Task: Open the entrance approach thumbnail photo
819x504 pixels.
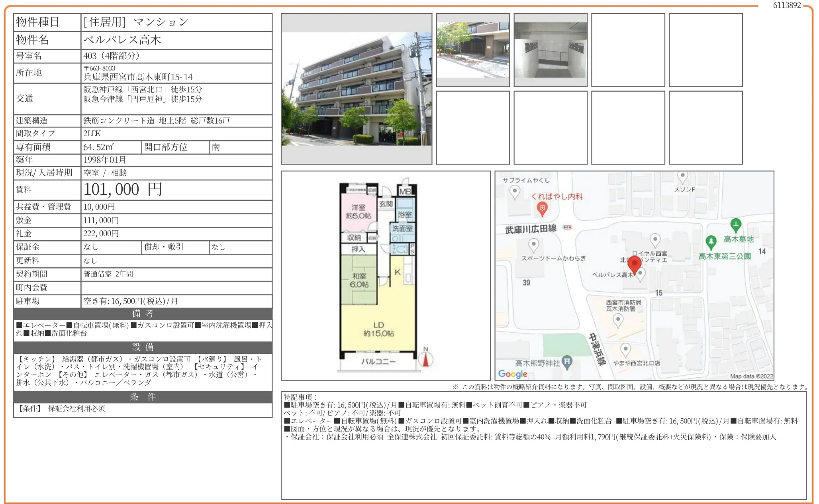Action: click(473, 50)
